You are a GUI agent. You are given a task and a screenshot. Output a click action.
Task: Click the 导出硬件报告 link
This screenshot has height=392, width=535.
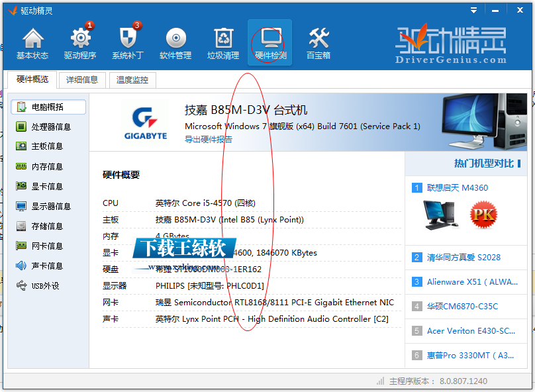coord(208,139)
